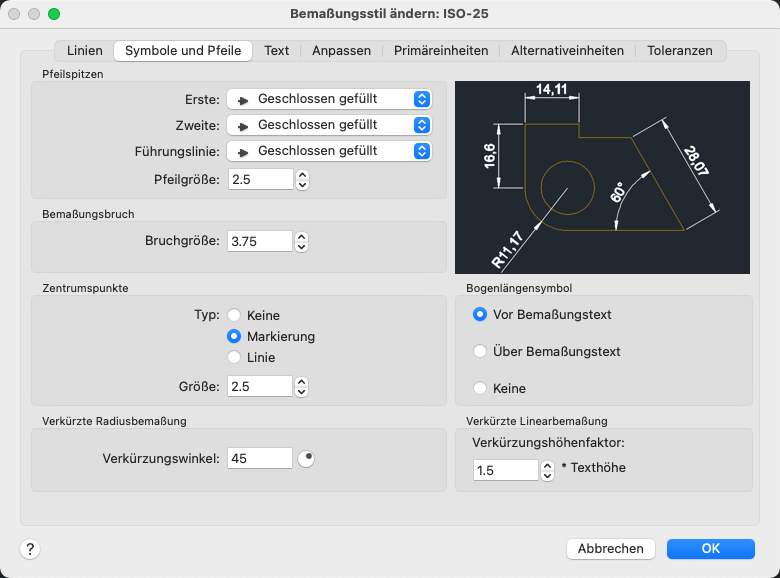Open the Toleranzen tab
Viewport: 780px width, 578px height.
(680, 50)
